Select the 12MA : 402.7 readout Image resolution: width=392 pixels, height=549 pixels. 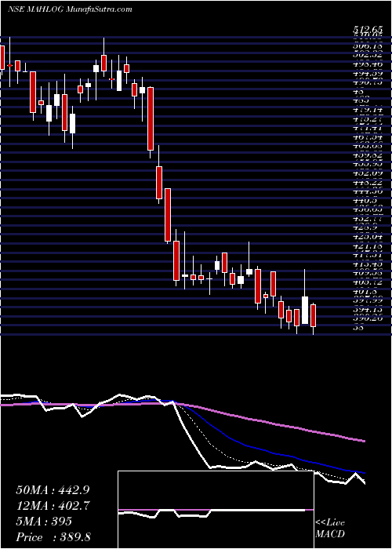[x=53, y=506]
